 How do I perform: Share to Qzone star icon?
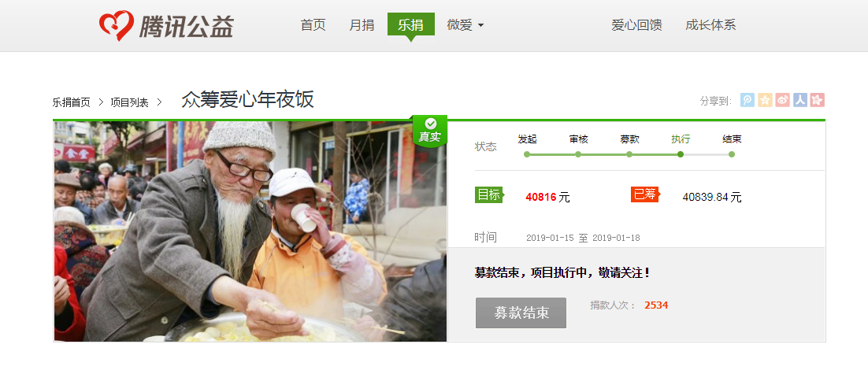(765, 100)
